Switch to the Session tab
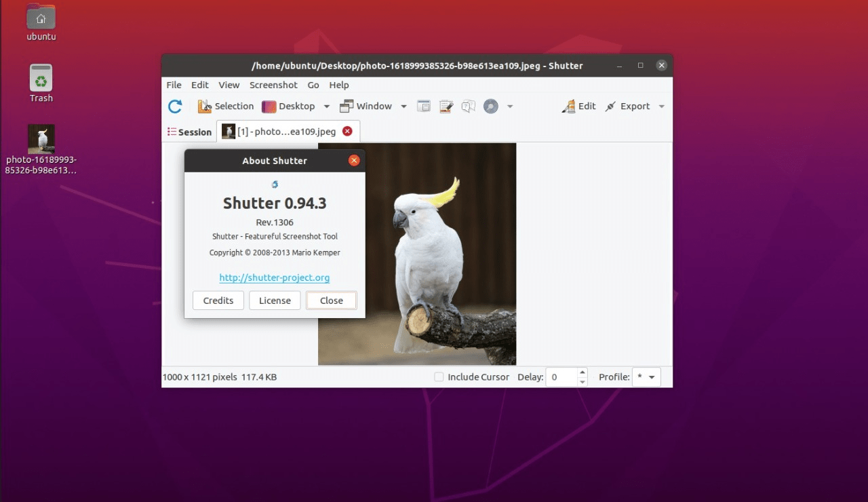The height and width of the screenshot is (502, 868). (189, 131)
